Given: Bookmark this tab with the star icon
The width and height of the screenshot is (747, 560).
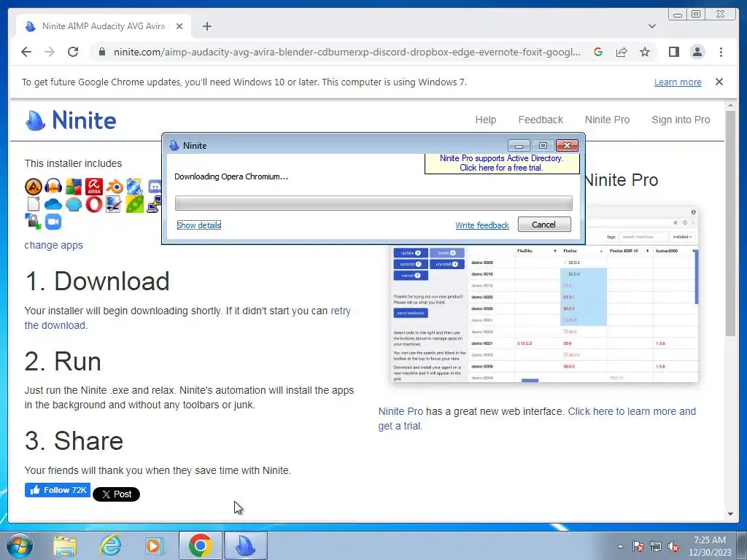Looking at the screenshot, I should pyautogui.click(x=645, y=52).
